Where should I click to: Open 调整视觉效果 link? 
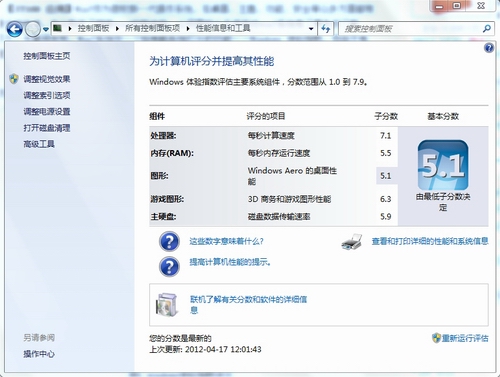point(47,79)
